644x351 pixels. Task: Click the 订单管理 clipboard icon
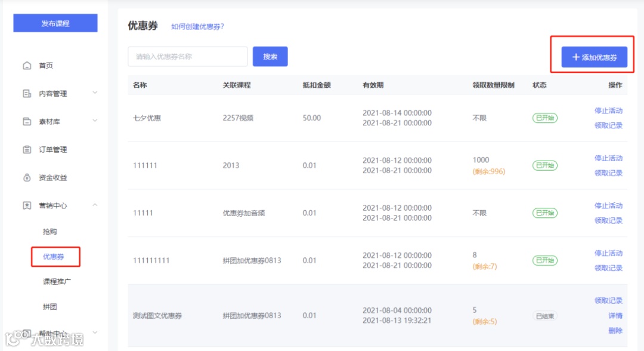click(x=27, y=149)
